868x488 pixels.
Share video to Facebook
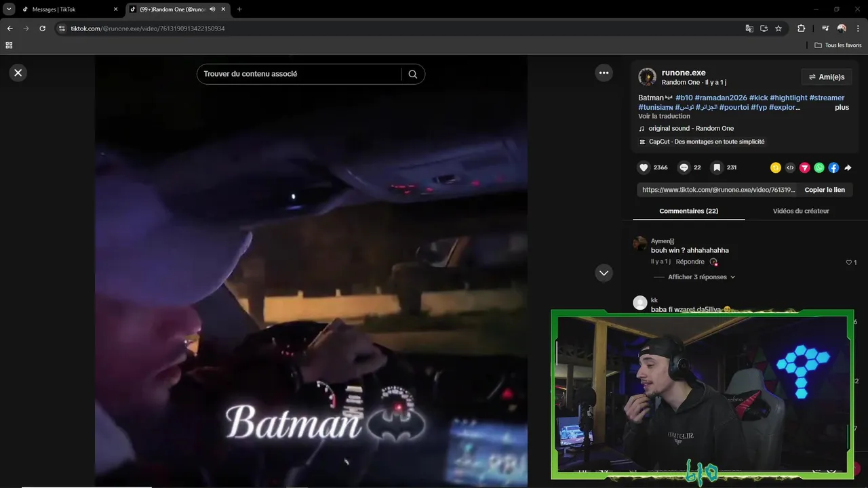833,167
